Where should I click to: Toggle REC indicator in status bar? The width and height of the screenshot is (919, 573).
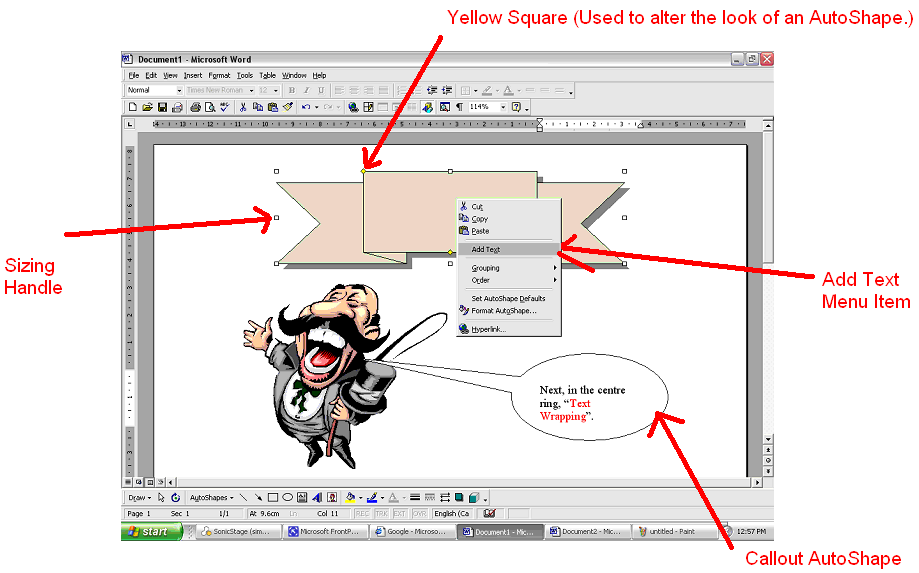tap(362, 513)
